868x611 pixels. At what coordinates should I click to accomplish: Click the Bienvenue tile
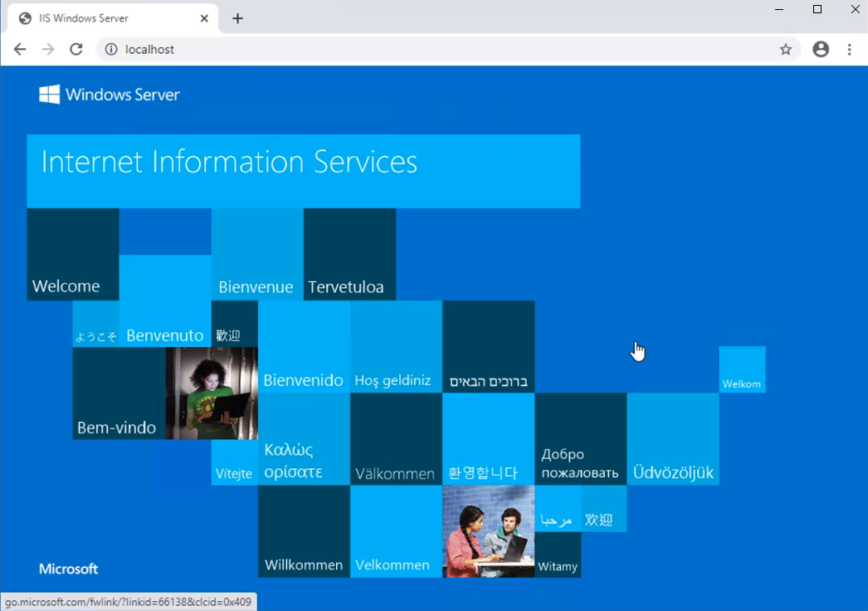pyautogui.click(x=257, y=254)
